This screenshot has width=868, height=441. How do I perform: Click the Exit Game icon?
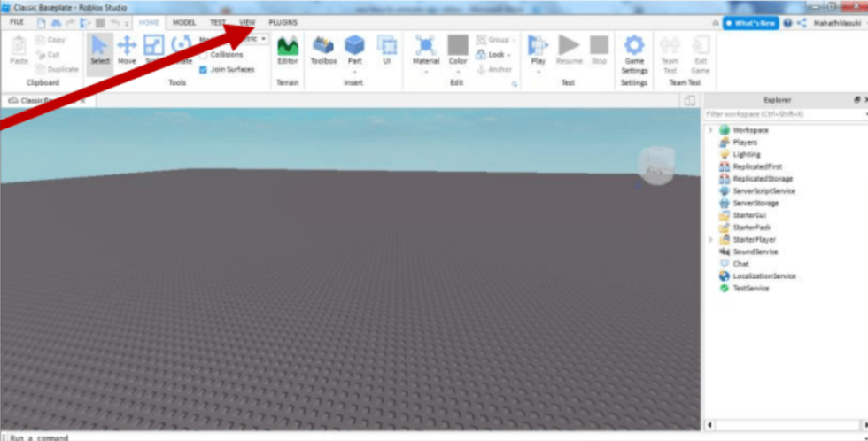coord(701,54)
